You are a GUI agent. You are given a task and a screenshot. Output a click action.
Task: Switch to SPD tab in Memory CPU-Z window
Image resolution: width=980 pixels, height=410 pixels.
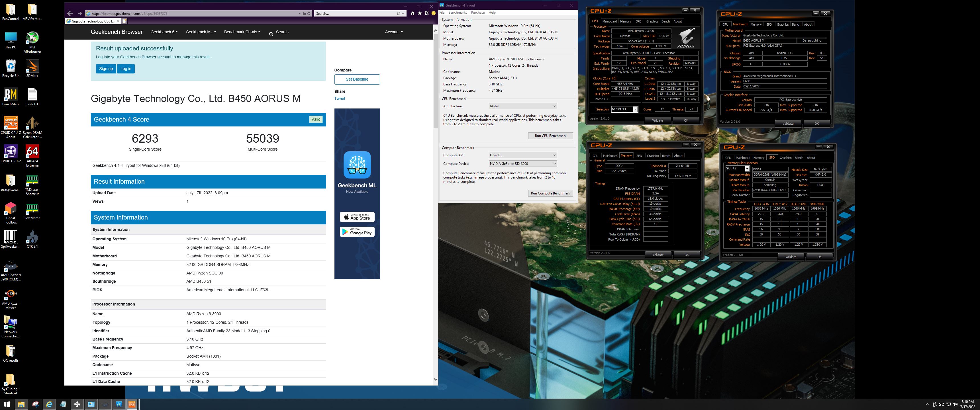click(639, 155)
